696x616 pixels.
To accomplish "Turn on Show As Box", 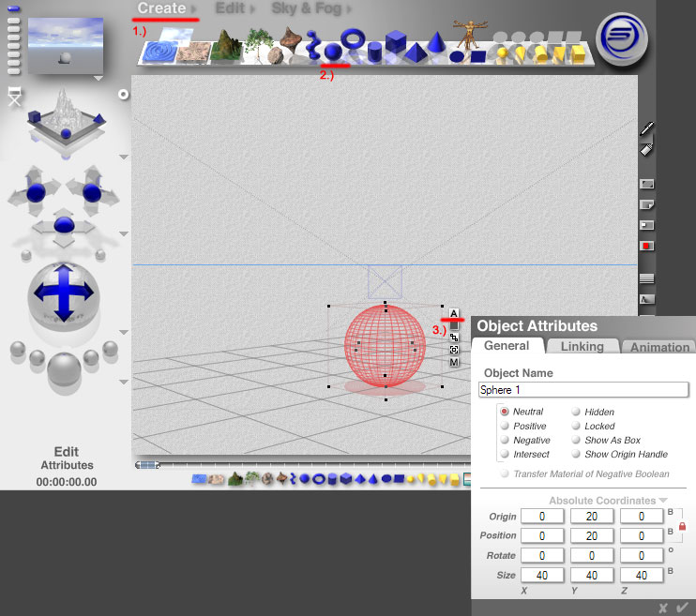I will click(576, 440).
